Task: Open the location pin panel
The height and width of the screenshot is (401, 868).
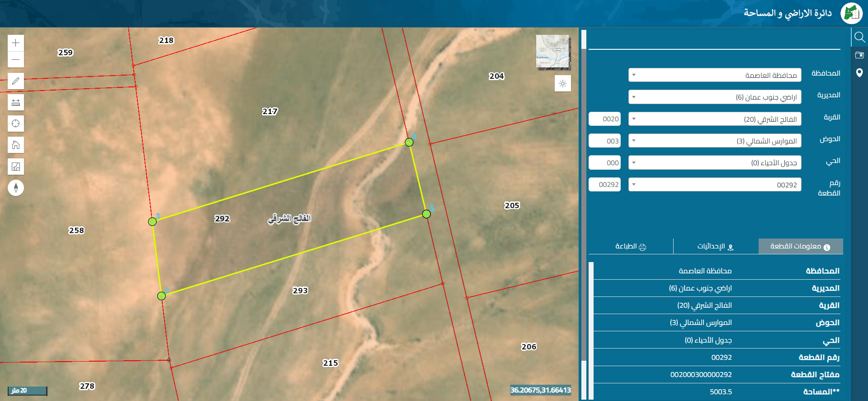Action: point(859,73)
